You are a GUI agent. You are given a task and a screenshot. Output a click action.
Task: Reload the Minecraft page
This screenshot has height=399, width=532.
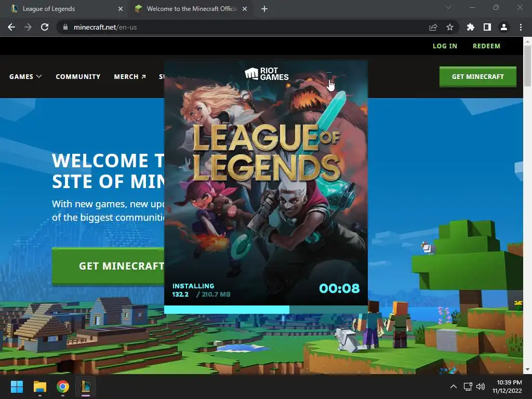tap(45, 27)
